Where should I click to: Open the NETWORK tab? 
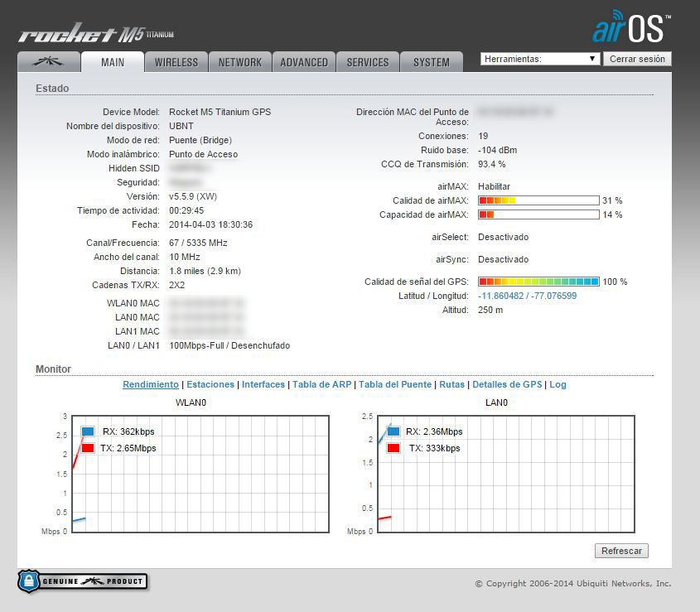click(240, 62)
